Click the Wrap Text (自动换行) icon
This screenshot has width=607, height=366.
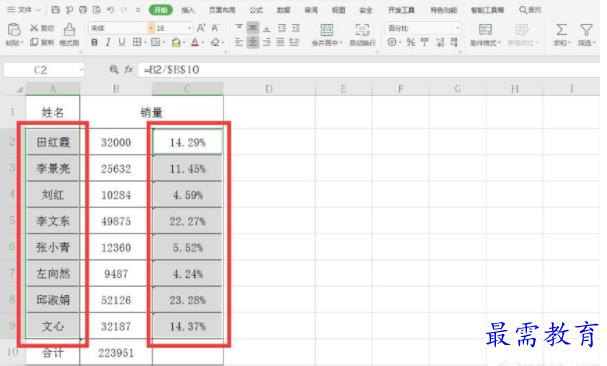coord(362,30)
